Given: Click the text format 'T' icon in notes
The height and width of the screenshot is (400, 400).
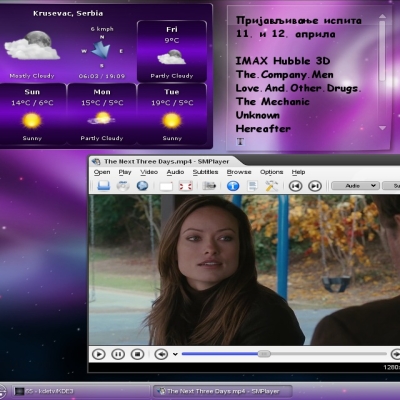Looking at the screenshot, I should (240, 141).
